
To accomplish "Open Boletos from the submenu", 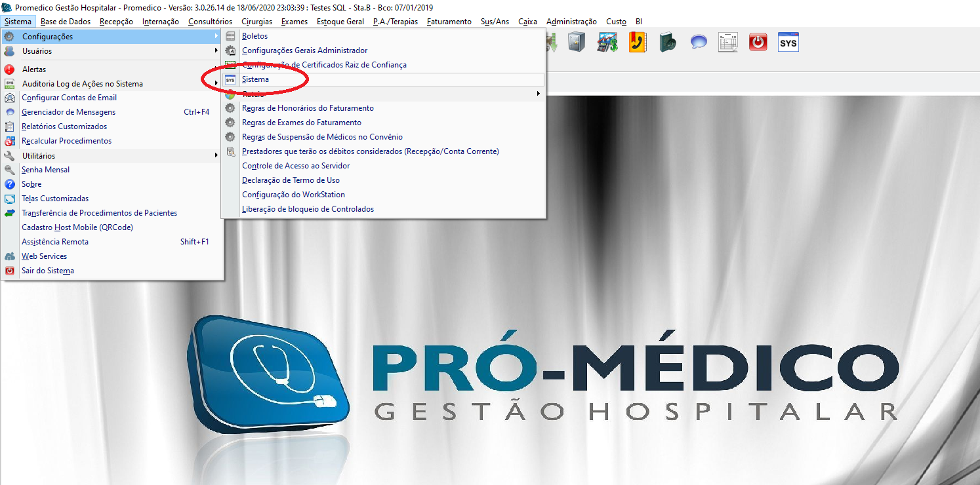I will point(383,36).
